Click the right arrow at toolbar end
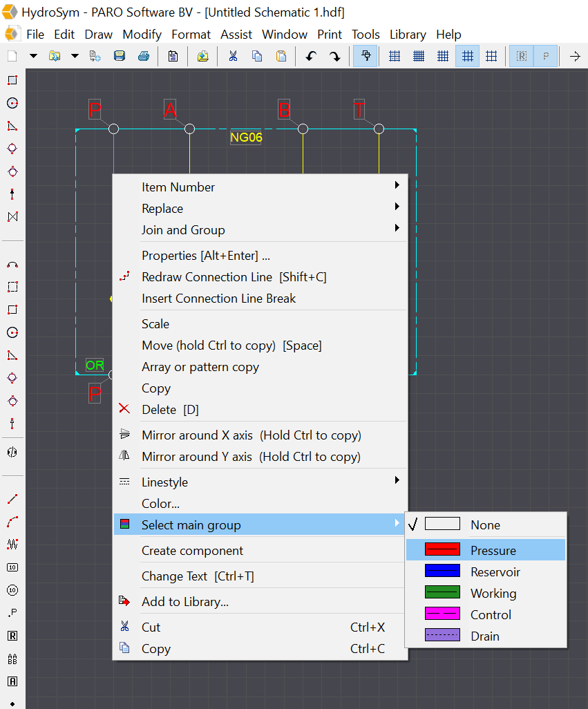The width and height of the screenshot is (588, 709). pos(575,56)
